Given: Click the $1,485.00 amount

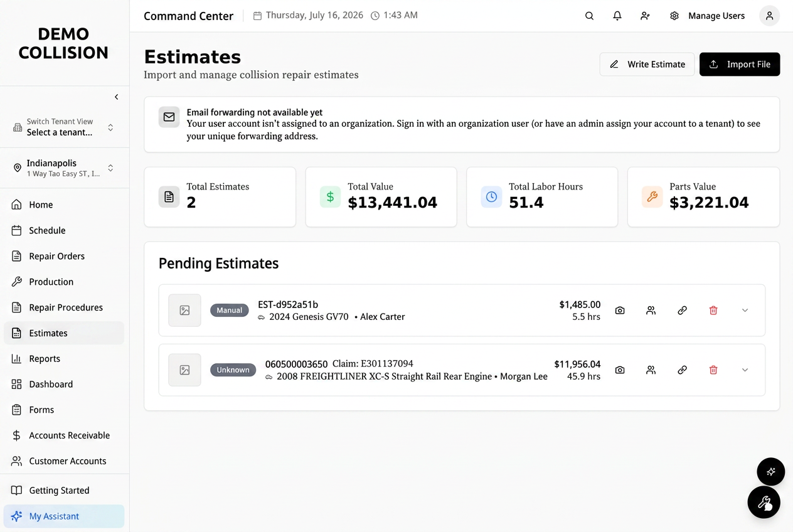Looking at the screenshot, I should (x=580, y=304).
